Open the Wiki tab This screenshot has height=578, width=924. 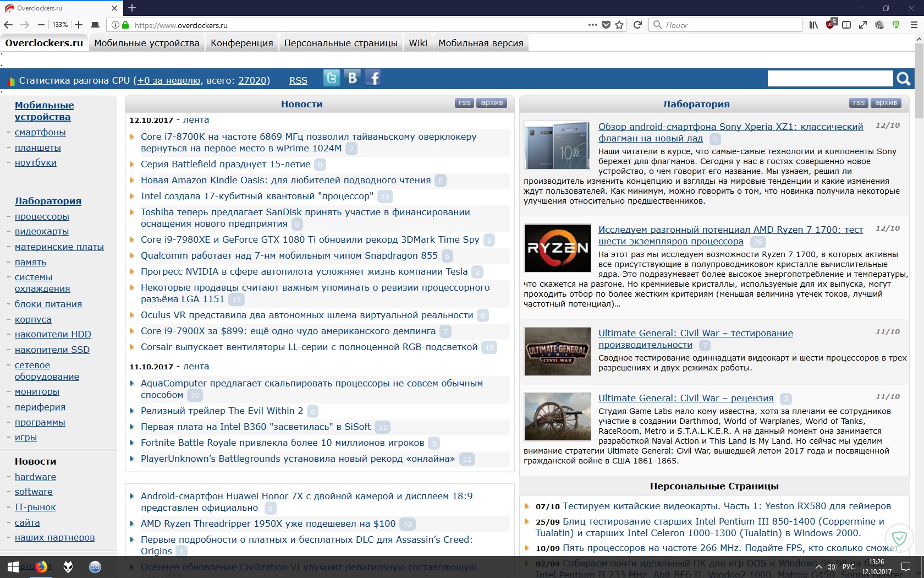tap(418, 43)
